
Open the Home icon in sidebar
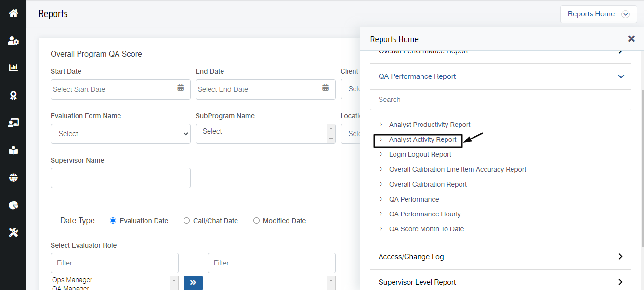(x=13, y=13)
